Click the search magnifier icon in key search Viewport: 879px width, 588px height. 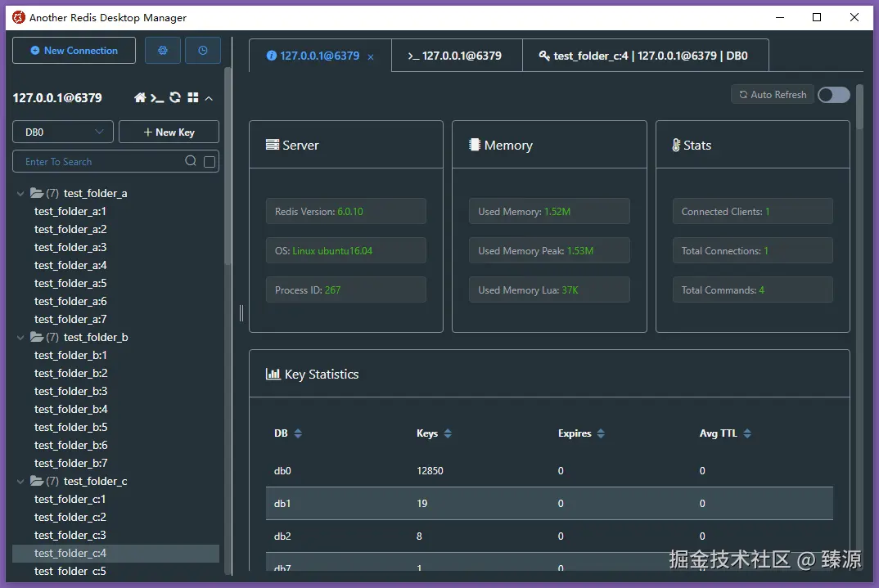pos(191,161)
